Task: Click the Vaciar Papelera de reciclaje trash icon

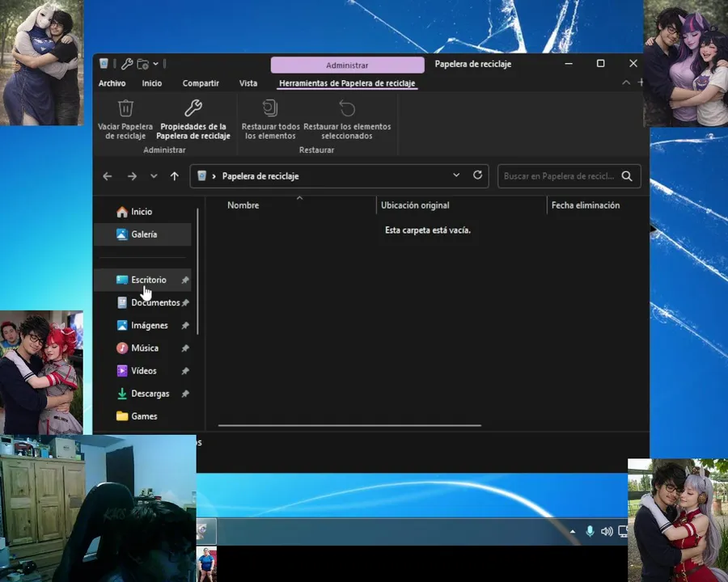Action: point(125,108)
